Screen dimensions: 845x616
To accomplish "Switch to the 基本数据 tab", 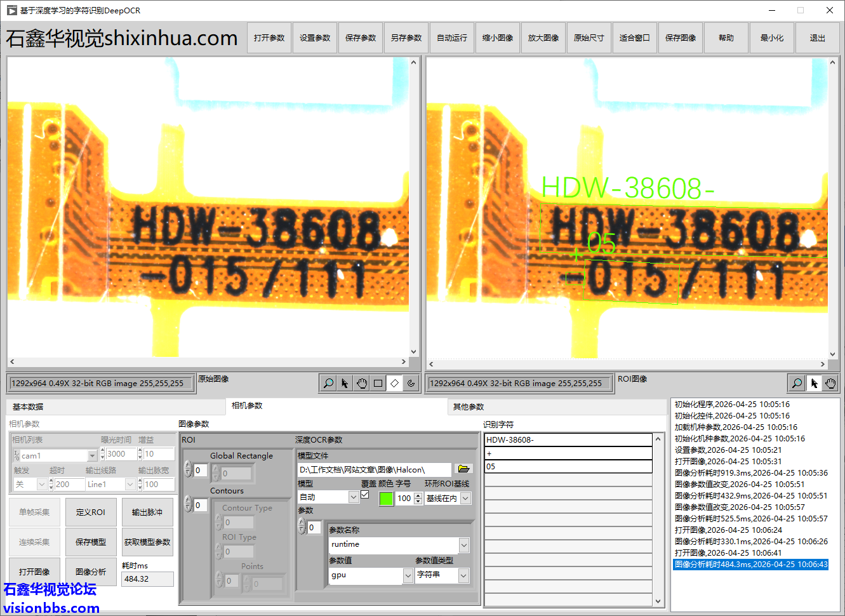I will click(28, 406).
